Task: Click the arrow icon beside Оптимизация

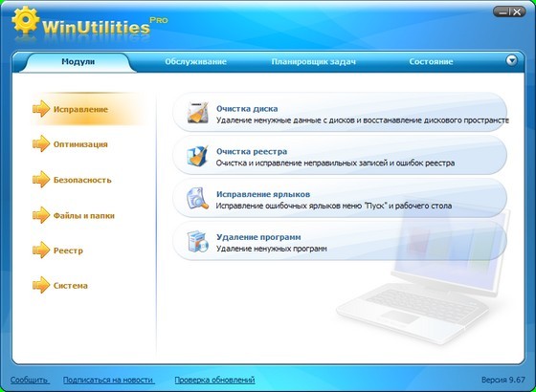Action: pyautogui.click(x=41, y=143)
